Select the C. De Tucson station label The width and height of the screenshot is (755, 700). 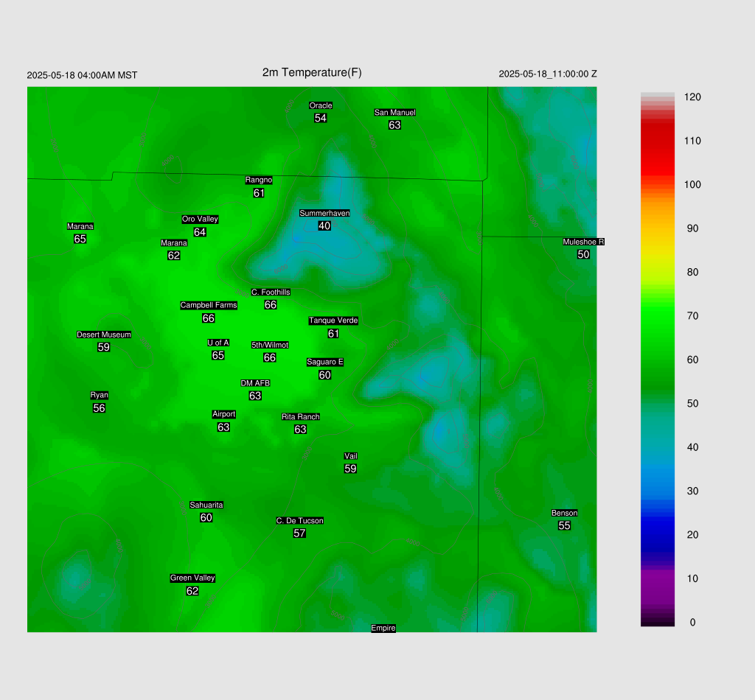(299, 520)
